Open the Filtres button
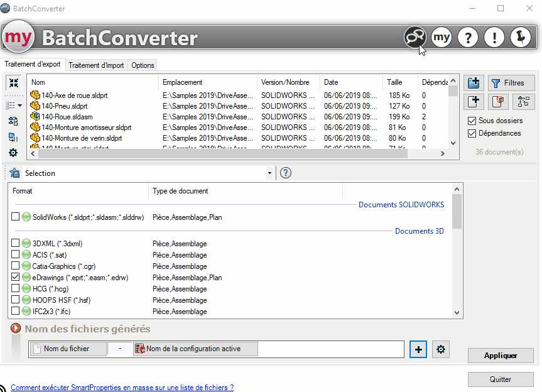Image resolution: width=542 pixels, height=392 pixels. click(x=511, y=83)
